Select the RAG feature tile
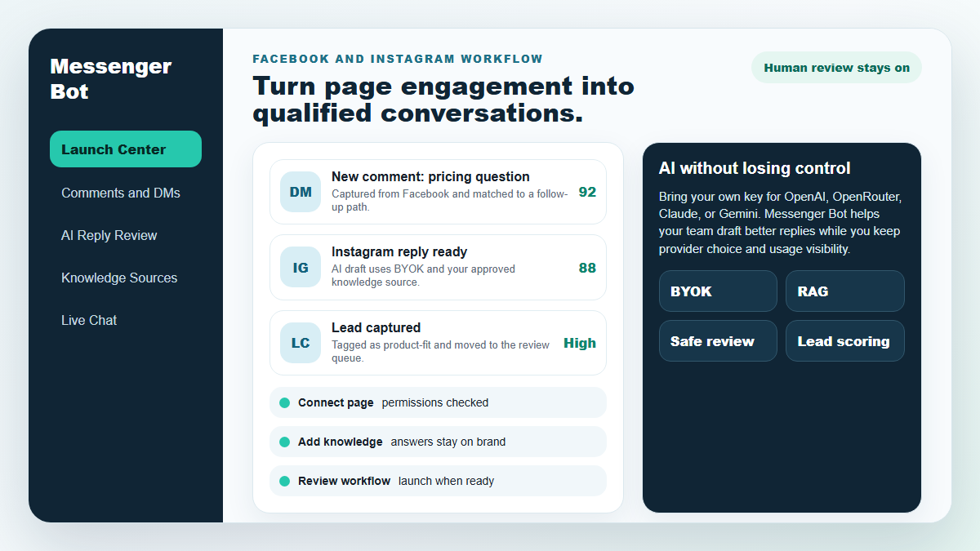The width and height of the screenshot is (980, 551). 845,291
